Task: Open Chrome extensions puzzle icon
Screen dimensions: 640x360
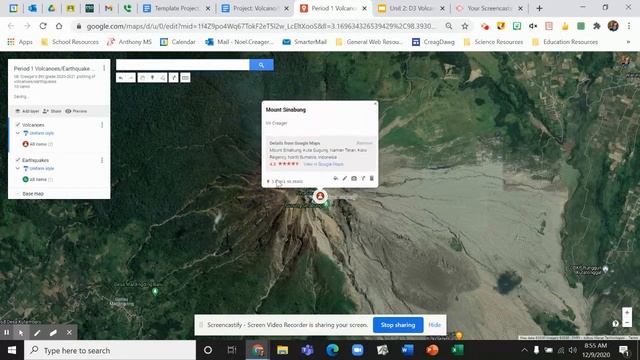Action: pyautogui.click(x=597, y=26)
